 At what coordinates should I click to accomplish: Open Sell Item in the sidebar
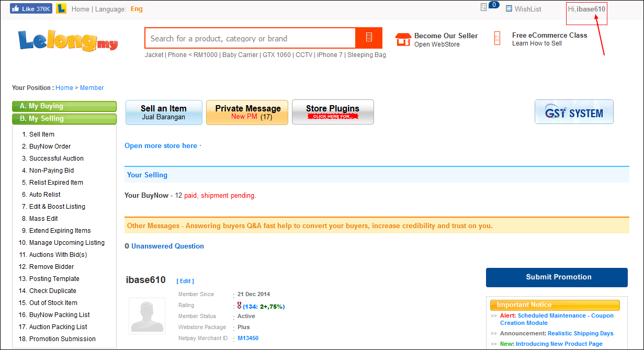coord(42,134)
